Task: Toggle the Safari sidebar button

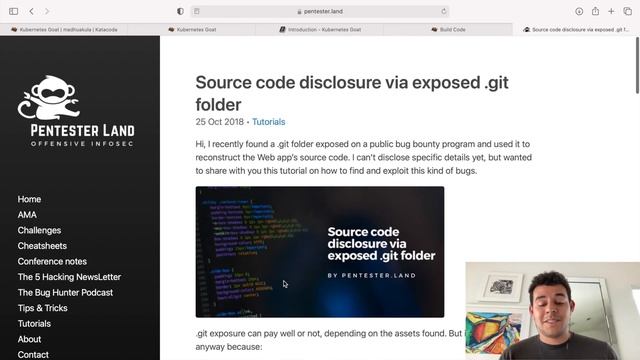Action: click(x=13, y=11)
